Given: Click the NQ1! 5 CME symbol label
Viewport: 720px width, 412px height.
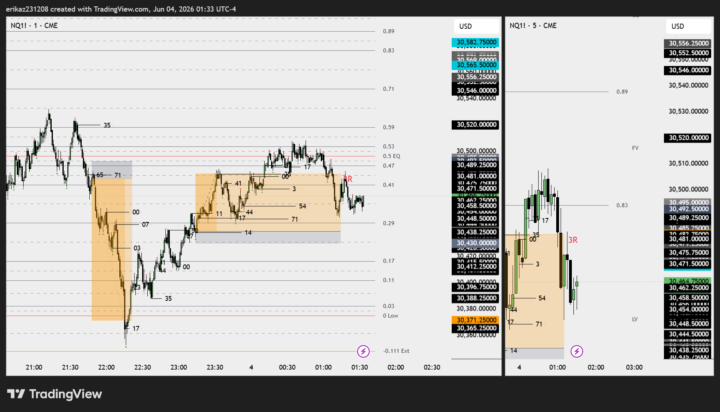Looking at the screenshot, I should 533,26.
